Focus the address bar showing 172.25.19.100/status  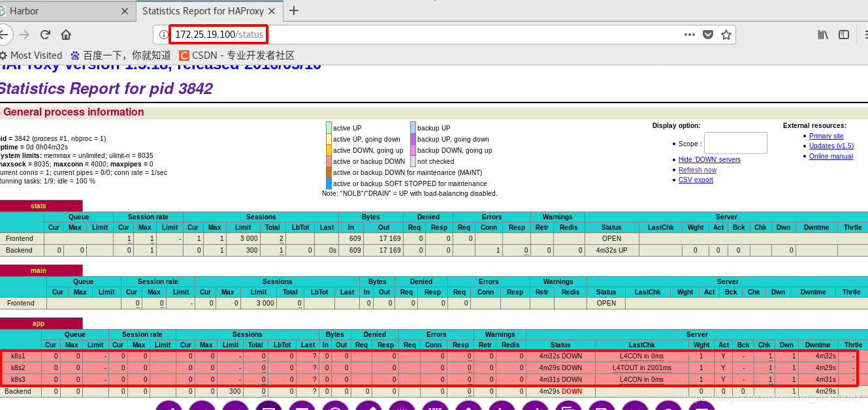pos(444,35)
